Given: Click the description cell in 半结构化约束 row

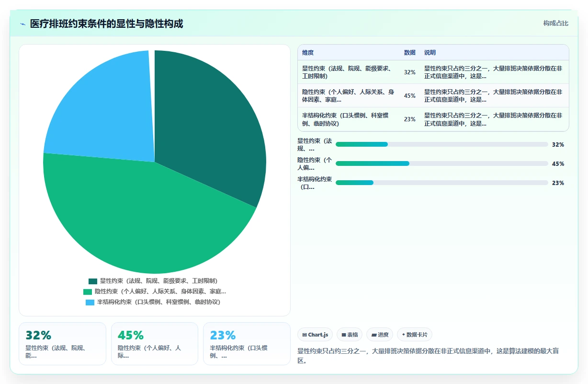Looking at the screenshot, I should 493,119.
